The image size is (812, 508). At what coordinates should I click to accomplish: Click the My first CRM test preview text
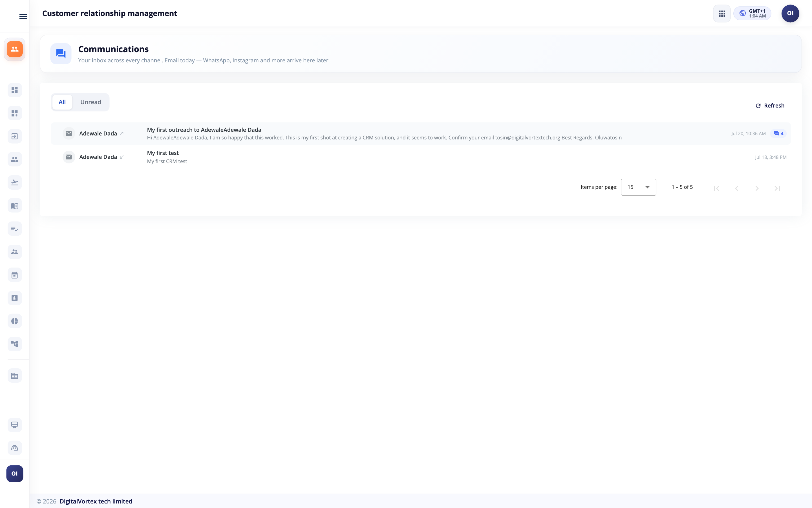point(167,161)
